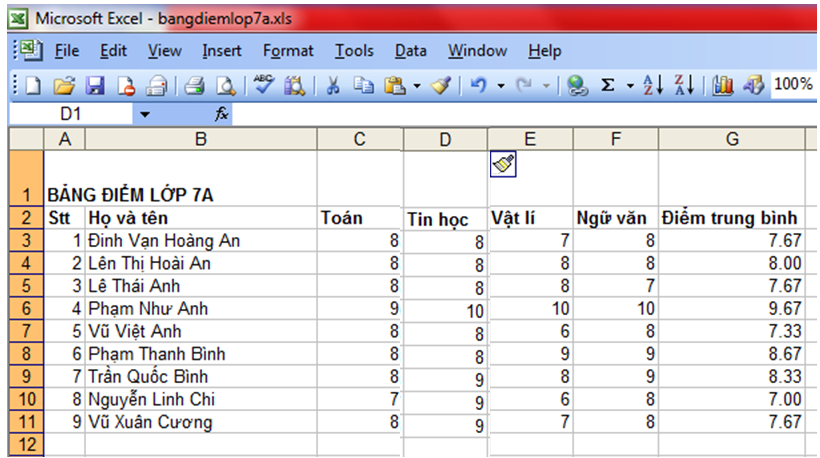Open the Data menu
Viewport: 820px width, 458px height.
(411, 51)
